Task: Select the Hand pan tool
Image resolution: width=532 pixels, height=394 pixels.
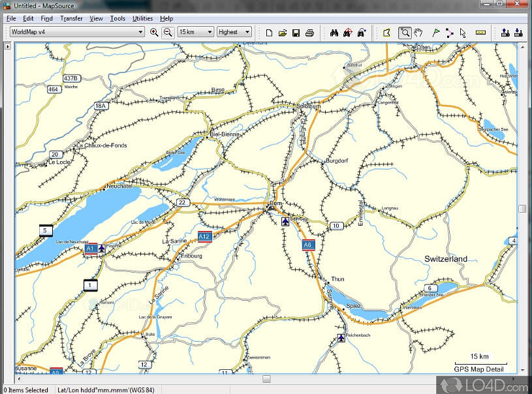Action: pos(418,32)
